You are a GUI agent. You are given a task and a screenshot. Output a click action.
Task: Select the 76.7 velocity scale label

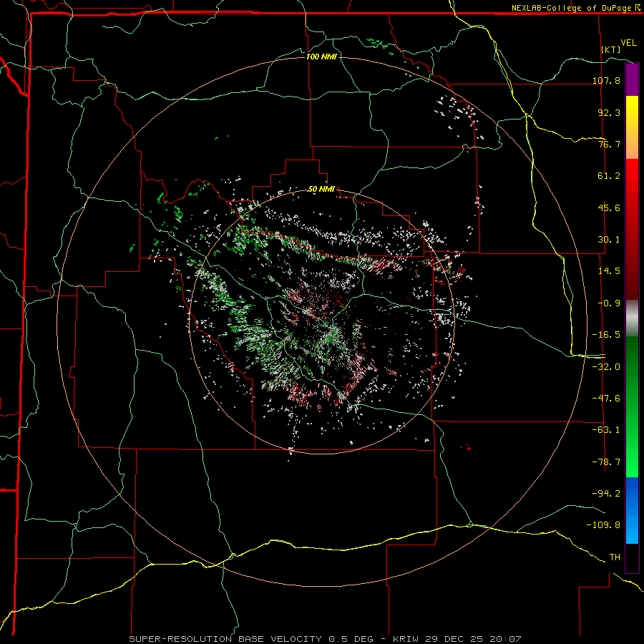point(609,144)
